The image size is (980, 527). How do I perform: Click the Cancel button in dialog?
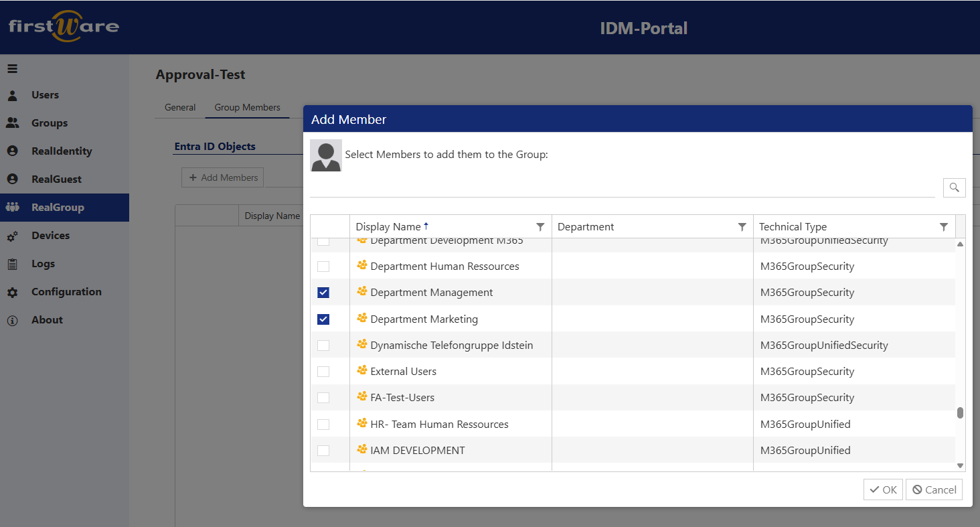934,490
